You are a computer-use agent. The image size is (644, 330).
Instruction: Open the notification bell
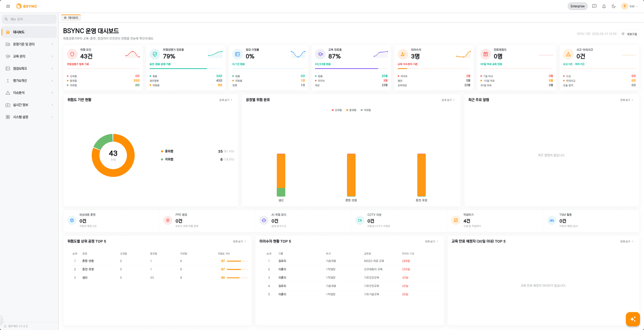tap(604, 6)
